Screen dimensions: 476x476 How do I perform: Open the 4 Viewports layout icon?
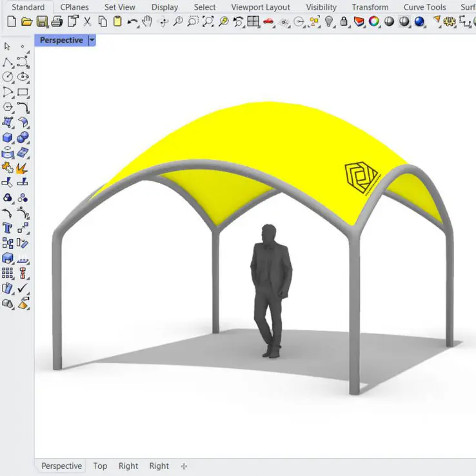(x=253, y=22)
